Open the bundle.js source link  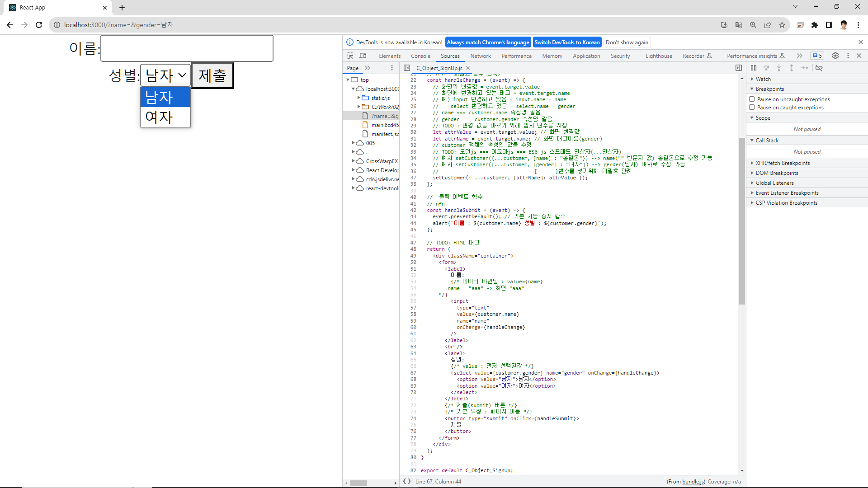point(693,482)
